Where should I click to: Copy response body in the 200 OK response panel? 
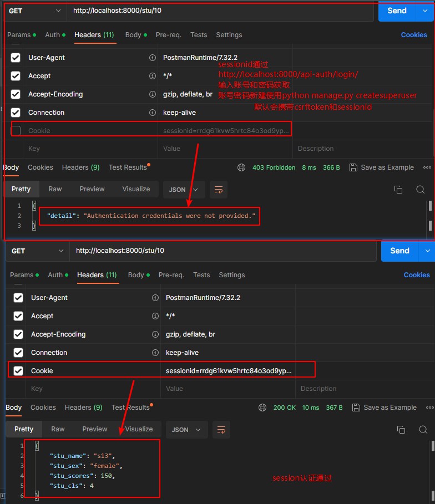(401, 430)
